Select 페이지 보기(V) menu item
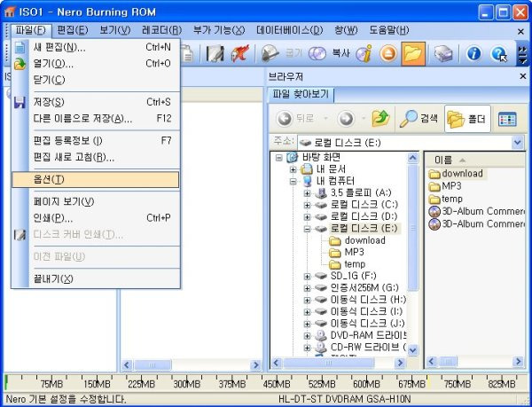The image size is (532, 407). [96, 202]
